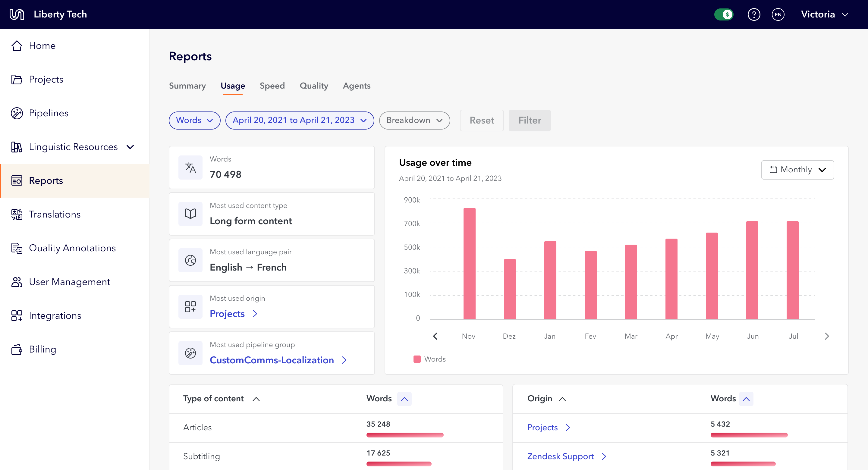This screenshot has width=868, height=470.
Task: Click the Reset button
Action: (482, 120)
